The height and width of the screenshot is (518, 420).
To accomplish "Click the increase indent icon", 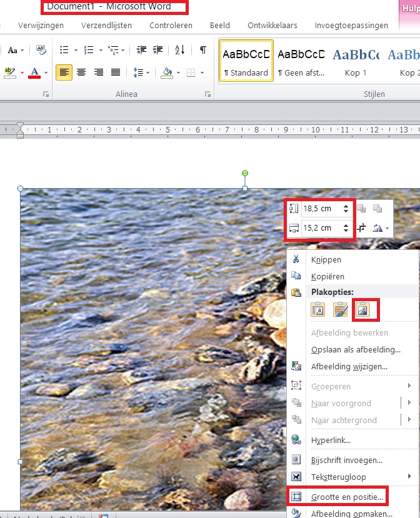I will 157,50.
